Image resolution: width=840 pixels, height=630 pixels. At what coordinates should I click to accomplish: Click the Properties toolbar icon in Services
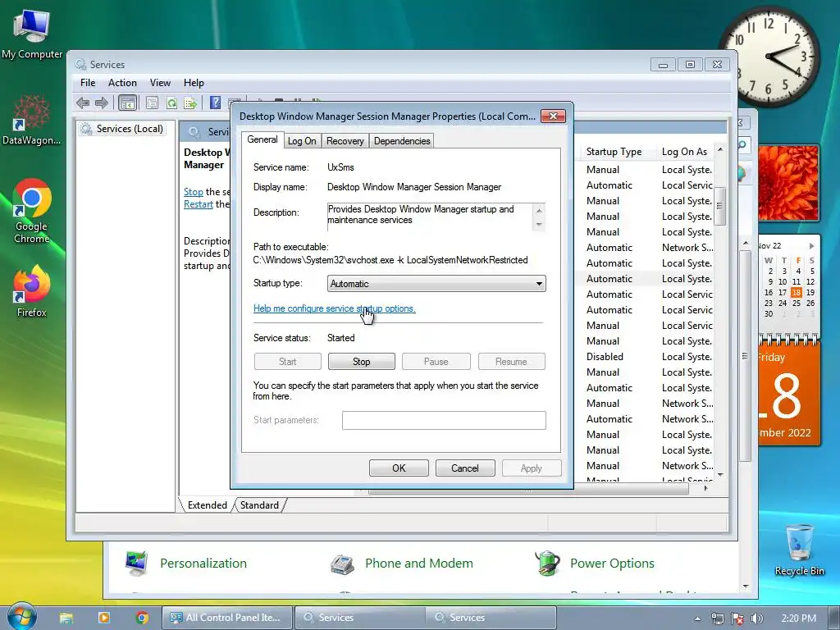tap(152, 103)
